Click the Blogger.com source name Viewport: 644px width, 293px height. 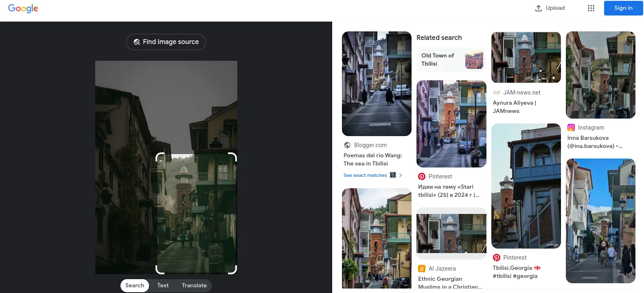[370, 145]
